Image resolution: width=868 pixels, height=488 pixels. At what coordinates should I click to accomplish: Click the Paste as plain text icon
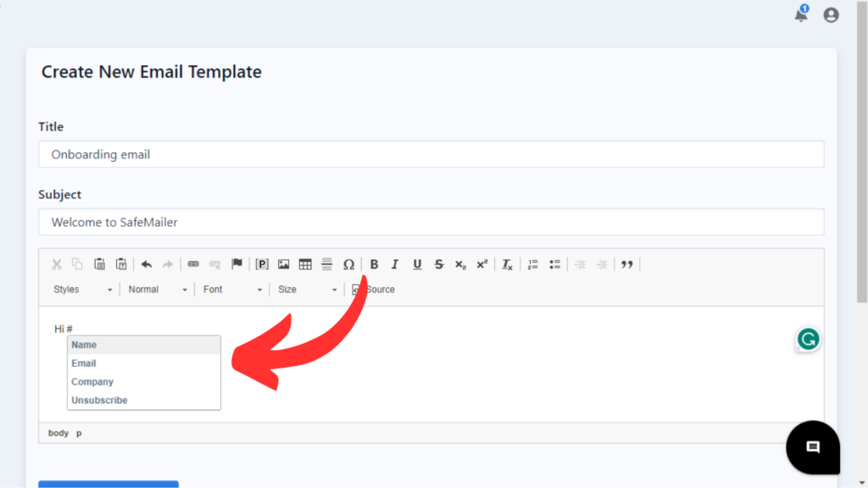tap(121, 264)
